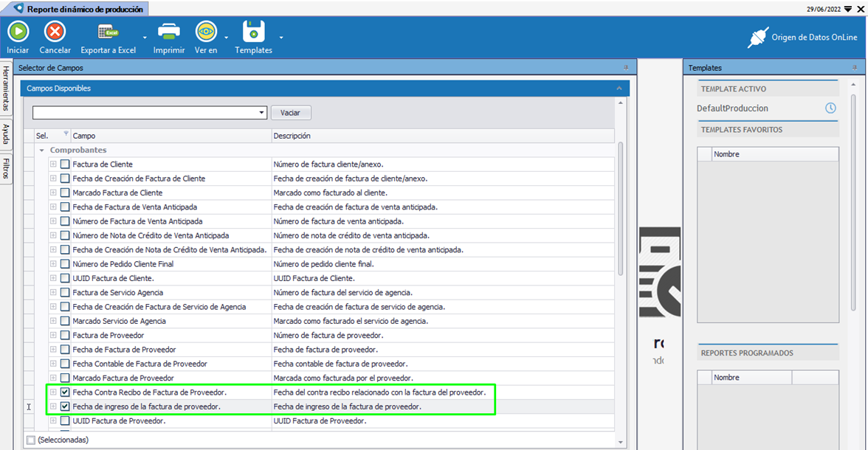This screenshot has height=450, width=868.
Task: Pin the Selector de Campos panel
Action: [x=626, y=68]
